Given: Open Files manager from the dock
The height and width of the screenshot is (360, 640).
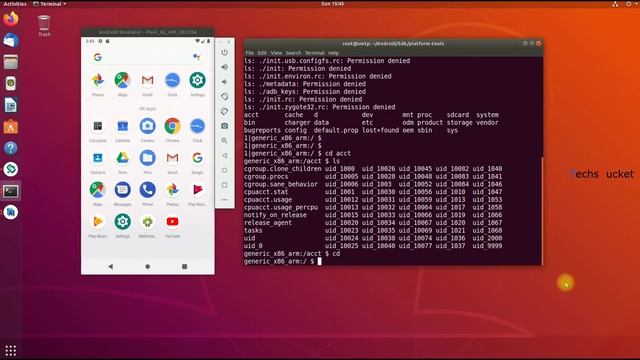Looking at the screenshot, I should point(11,62).
